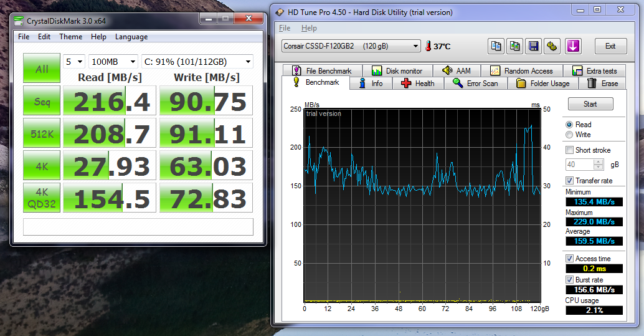The image size is (644, 336).
Task: Click the copy screenshot to clipboard icon
Action: (x=514, y=46)
